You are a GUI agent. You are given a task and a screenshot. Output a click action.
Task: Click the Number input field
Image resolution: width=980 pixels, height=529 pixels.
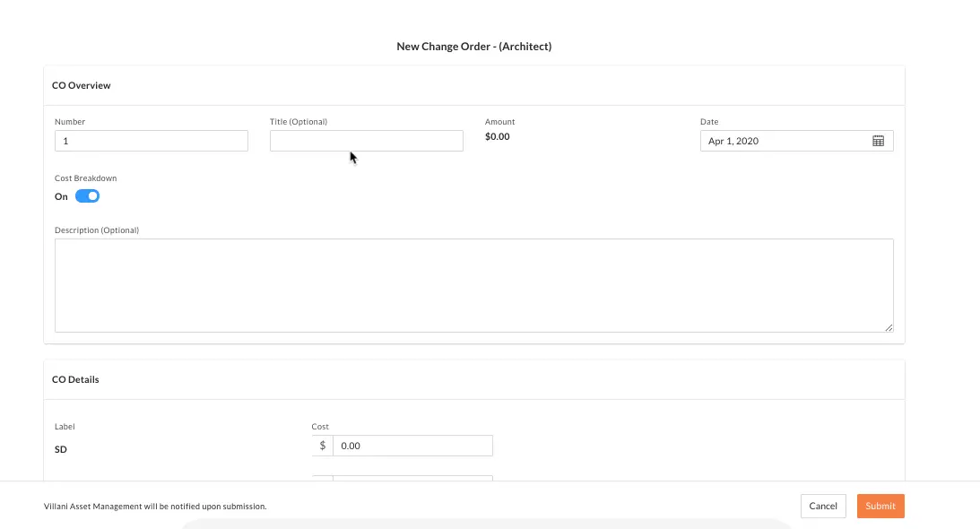click(152, 141)
